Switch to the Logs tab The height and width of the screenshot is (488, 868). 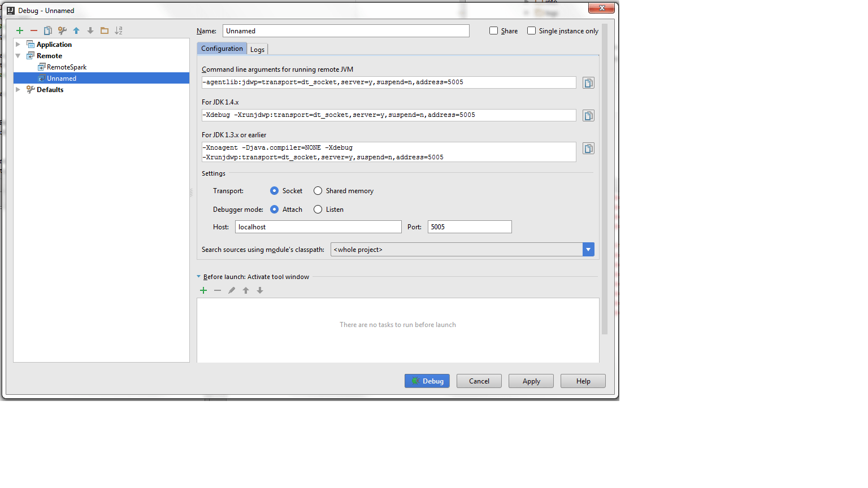coord(257,49)
